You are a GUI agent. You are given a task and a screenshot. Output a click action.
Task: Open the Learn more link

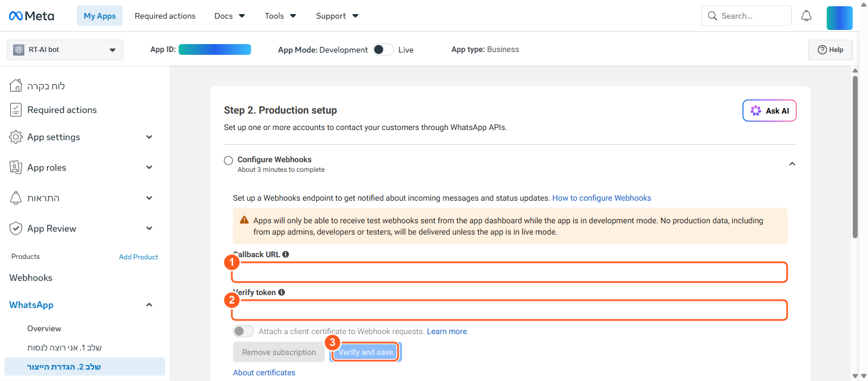tap(447, 331)
